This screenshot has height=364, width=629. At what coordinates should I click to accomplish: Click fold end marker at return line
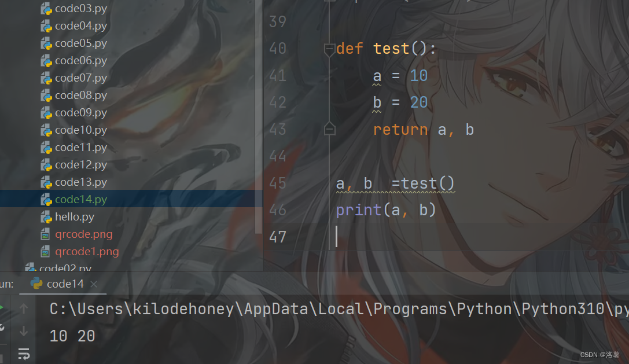click(x=329, y=129)
